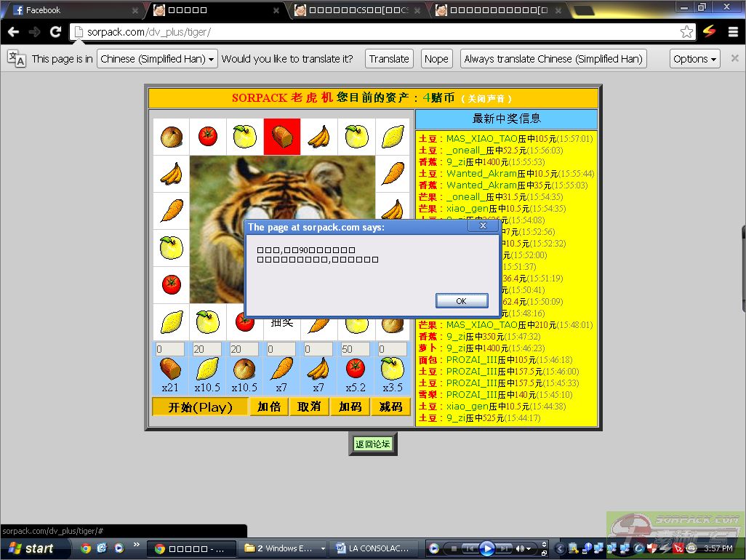Select the lemon bet icon above x10.5
Screen dimensions: 746x560
[207, 369]
